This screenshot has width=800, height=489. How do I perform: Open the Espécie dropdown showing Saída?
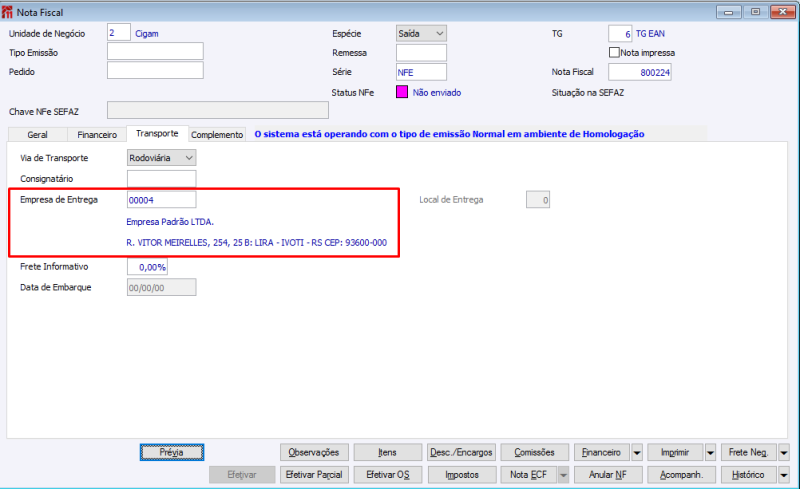click(421, 34)
